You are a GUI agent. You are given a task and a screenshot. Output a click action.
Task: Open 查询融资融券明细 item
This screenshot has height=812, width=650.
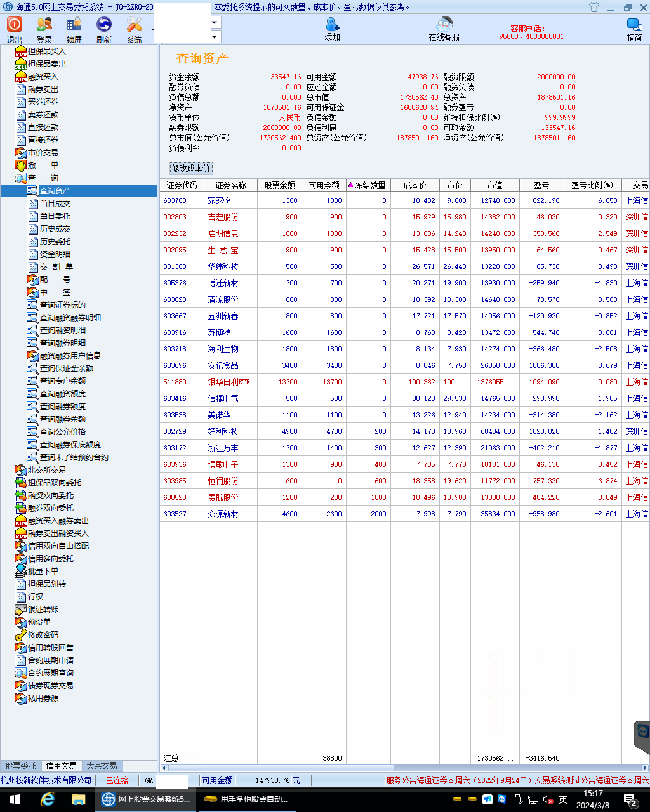70,317
